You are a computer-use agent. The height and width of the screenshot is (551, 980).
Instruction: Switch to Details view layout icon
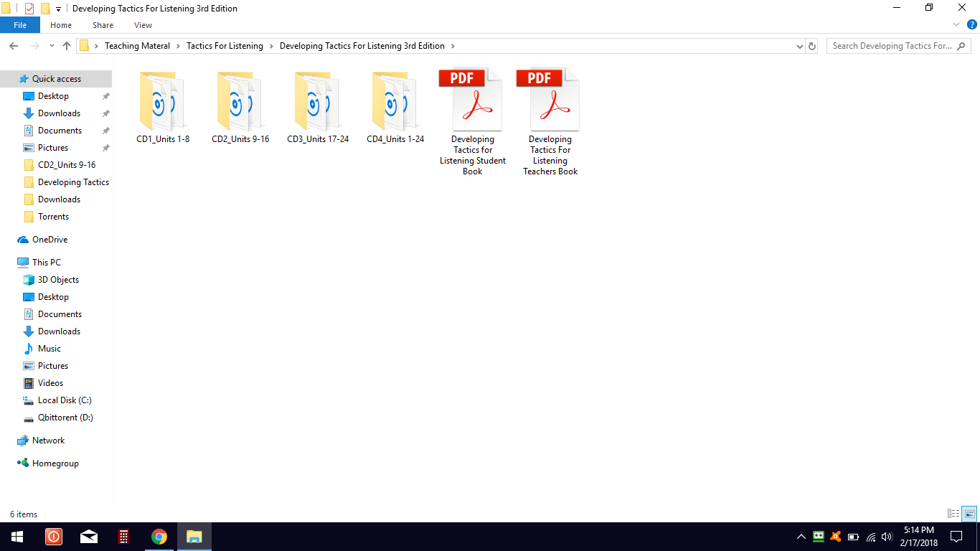click(x=953, y=514)
